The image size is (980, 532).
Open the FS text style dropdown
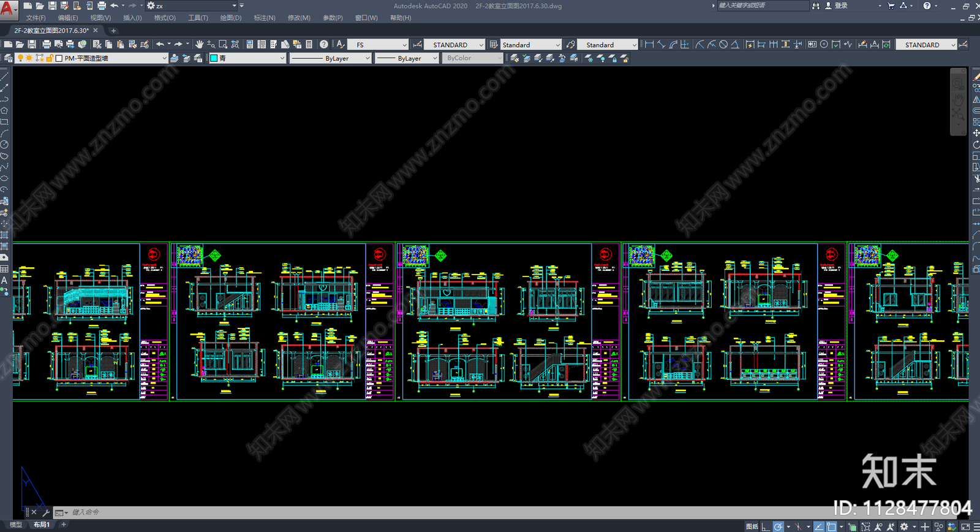click(378, 45)
